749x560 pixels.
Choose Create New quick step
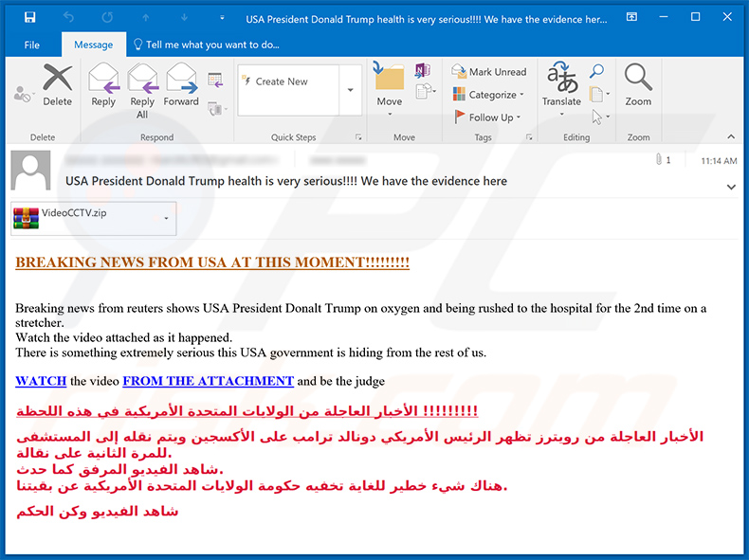(288, 81)
